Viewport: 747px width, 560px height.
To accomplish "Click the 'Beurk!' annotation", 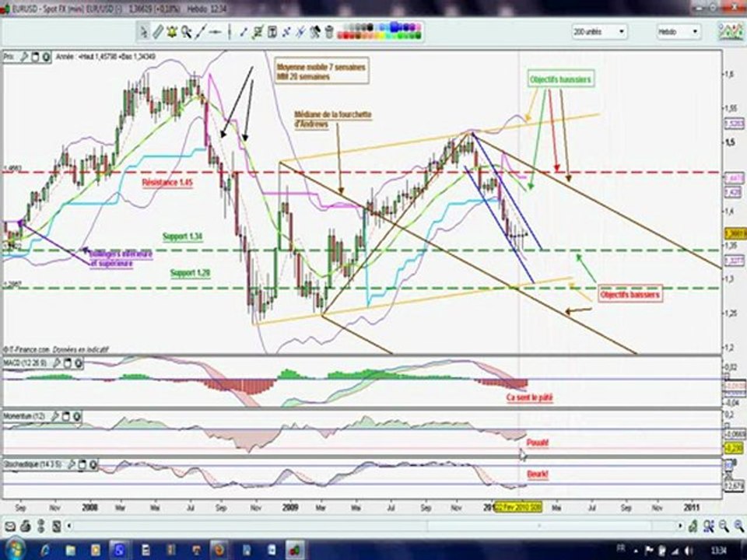I will (x=538, y=474).
